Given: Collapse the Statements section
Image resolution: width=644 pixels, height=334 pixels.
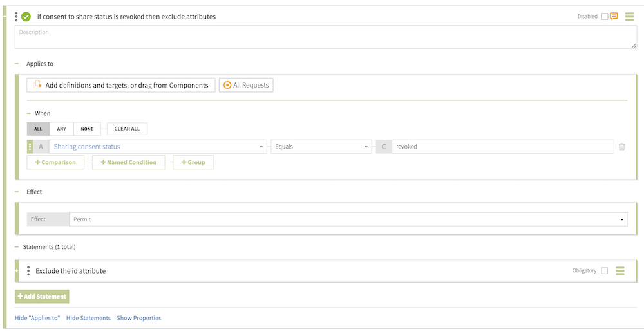Looking at the screenshot, I should pos(17,247).
